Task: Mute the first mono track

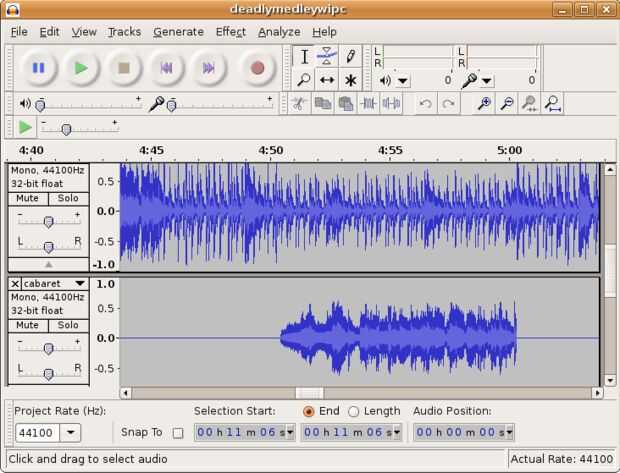Action: pos(27,198)
